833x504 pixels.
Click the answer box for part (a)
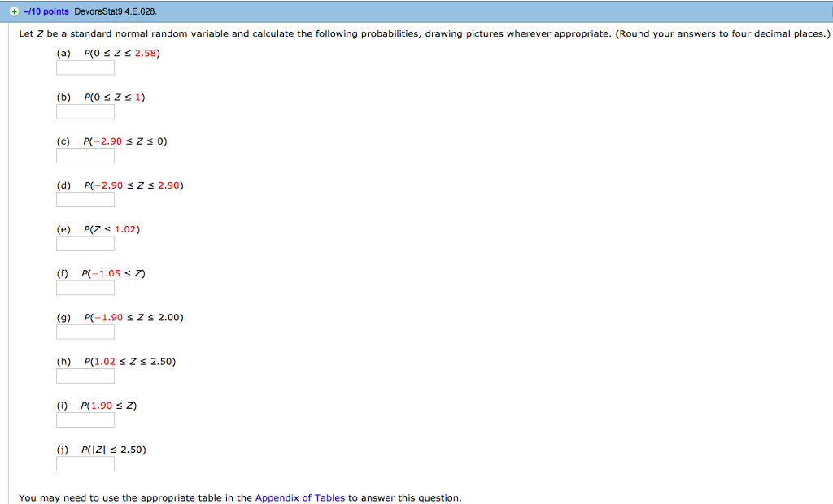(85, 67)
